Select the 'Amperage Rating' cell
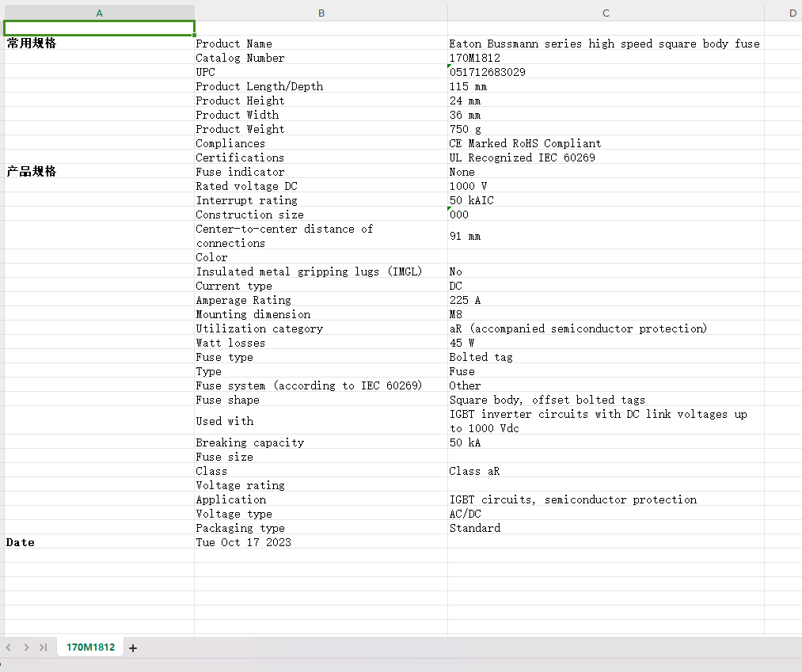This screenshot has height=672, width=802. (x=321, y=300)
